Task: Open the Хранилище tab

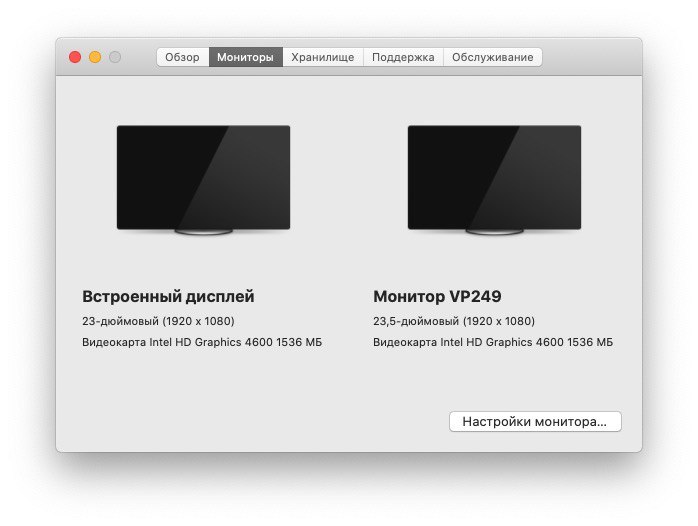Action: [323, 57]
